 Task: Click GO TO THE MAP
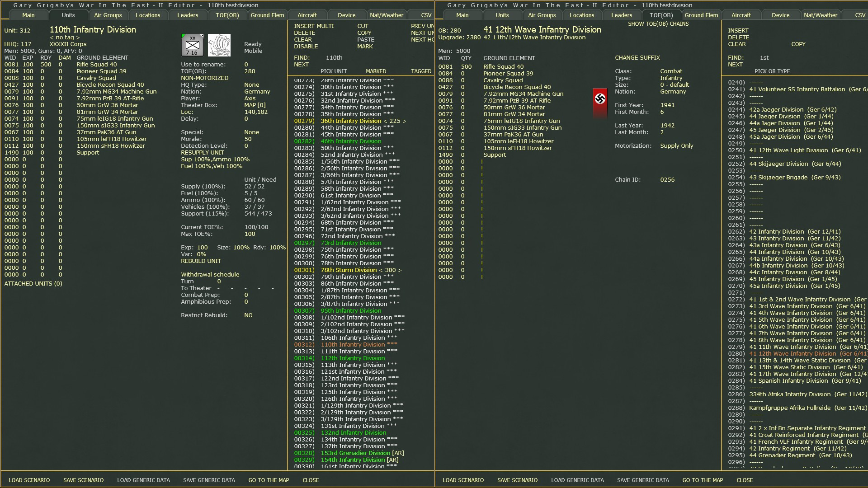268,480
